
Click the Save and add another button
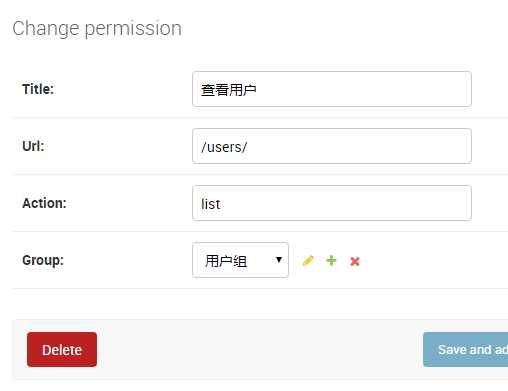pyautogui.click(x=466, y=350)
